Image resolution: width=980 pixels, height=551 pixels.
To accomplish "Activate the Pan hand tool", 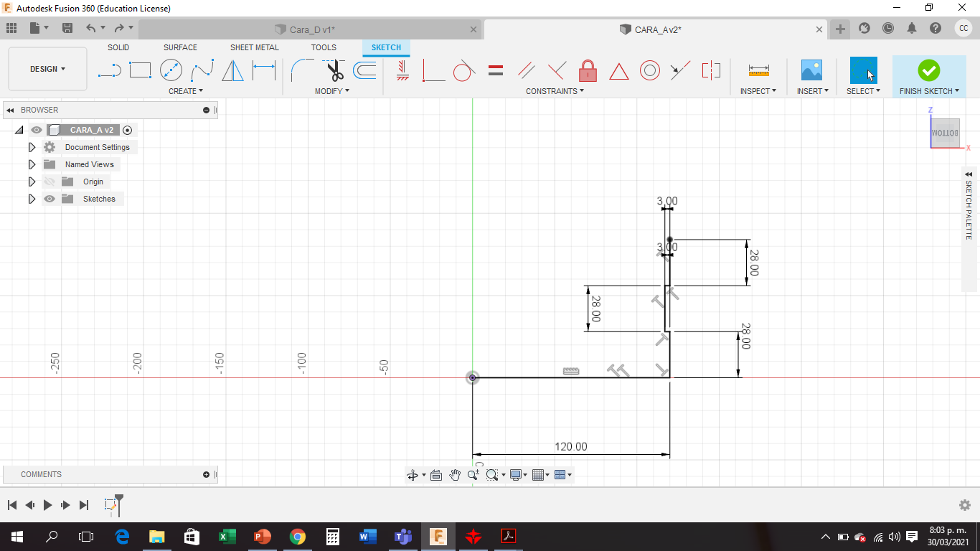I will point(455,475).
